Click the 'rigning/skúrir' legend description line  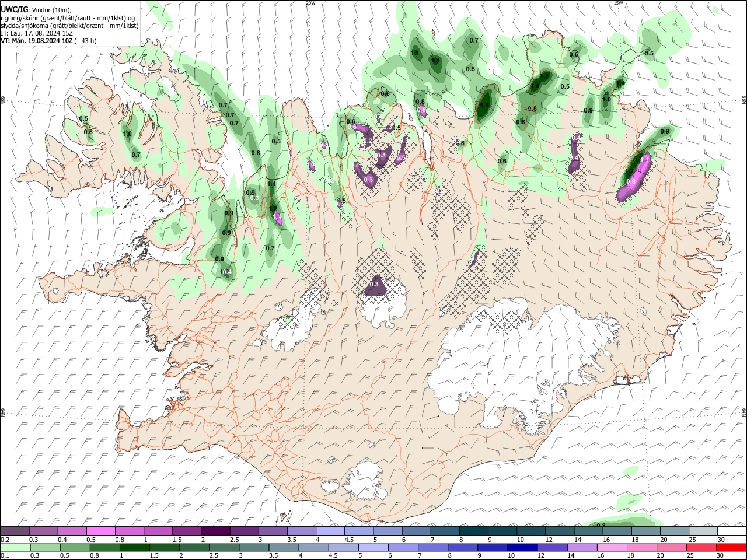click(68, 18)
